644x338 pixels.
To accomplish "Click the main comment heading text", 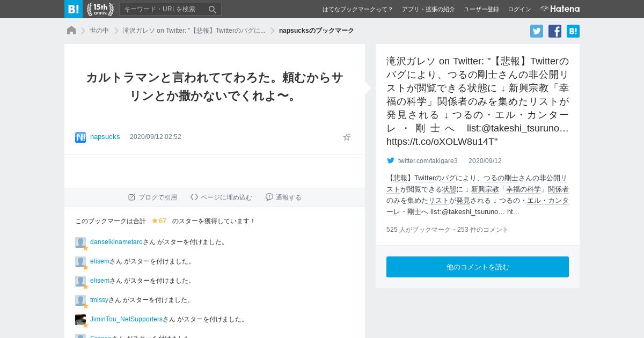I will coord(215,87).
